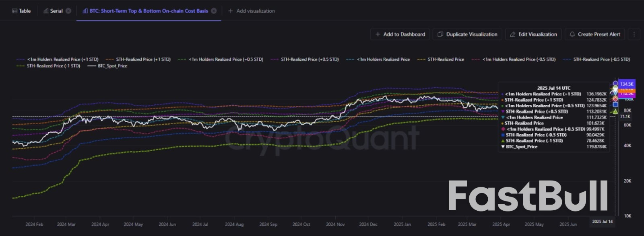Toggle legend <1m Holders Realized Price (+0.5 STD)
The height and width of the screenshot is (236, 644).
221,59
